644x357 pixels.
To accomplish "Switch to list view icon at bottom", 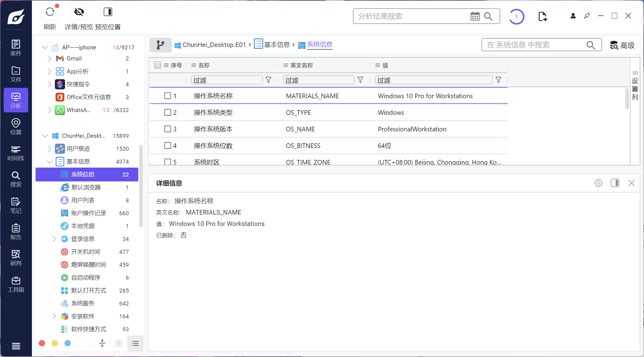I will (135, 343).
